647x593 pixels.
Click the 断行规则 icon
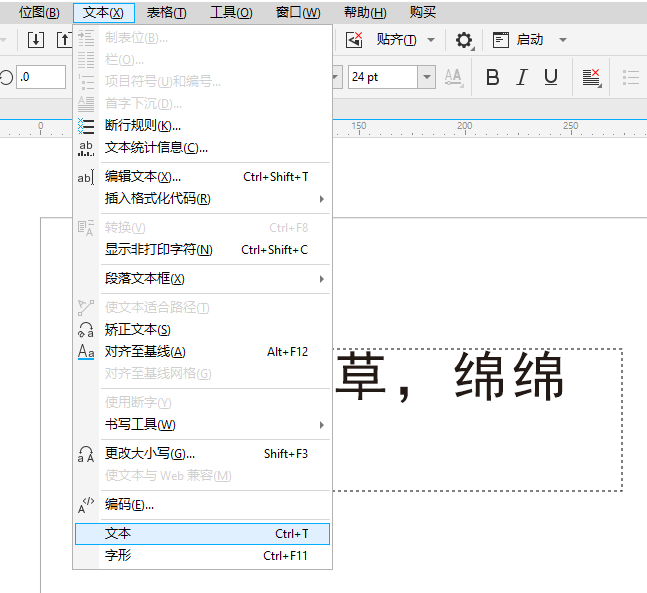point(86,126)
